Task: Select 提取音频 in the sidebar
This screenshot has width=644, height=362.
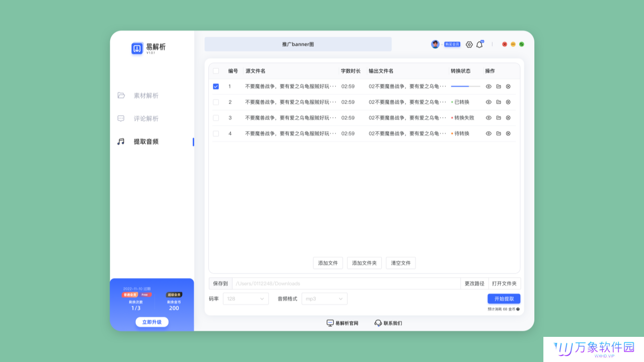Action: tap(146, 142)
